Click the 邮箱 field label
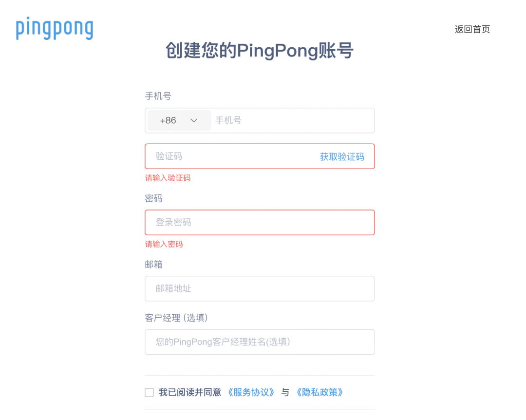Image resolution: width=526 pixels, height=420 pixels. (x=153, y=265)
